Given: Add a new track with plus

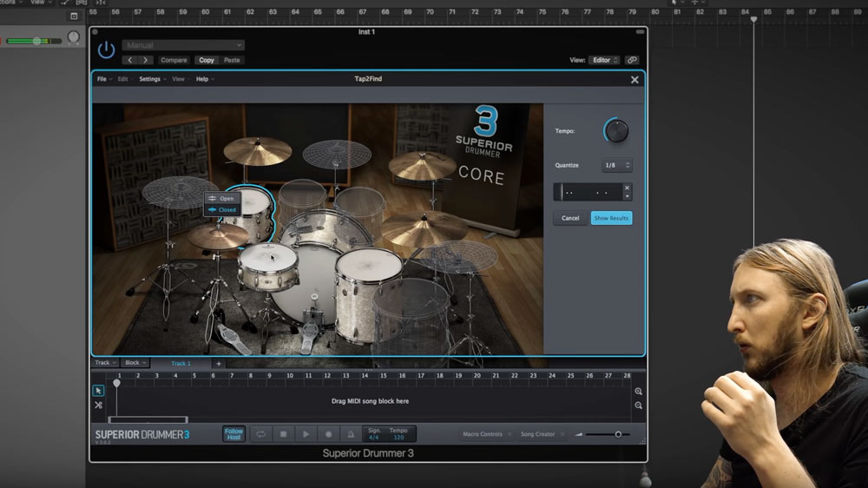Looking at the screenshot, I should (x=219, y=364).
